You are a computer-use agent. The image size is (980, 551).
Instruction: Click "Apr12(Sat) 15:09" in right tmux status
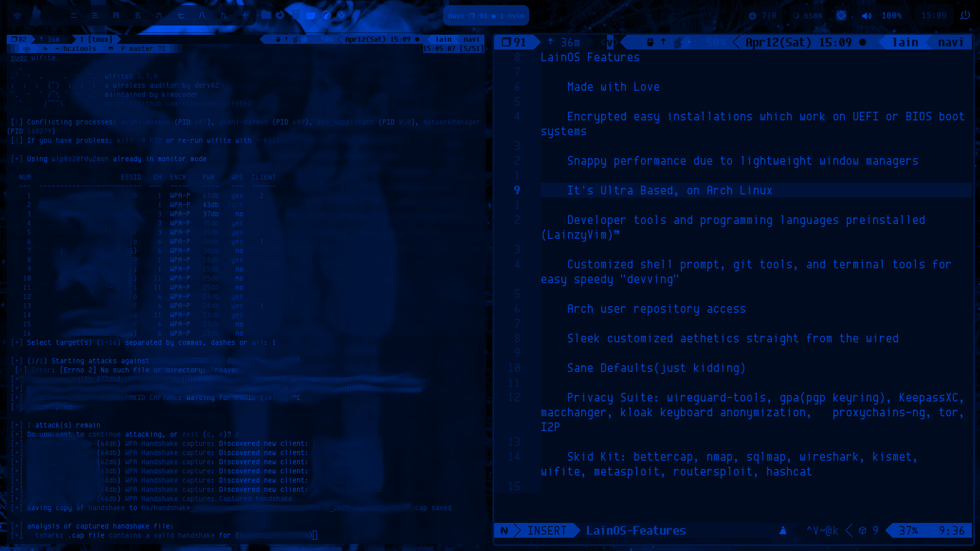pos(798,42)
